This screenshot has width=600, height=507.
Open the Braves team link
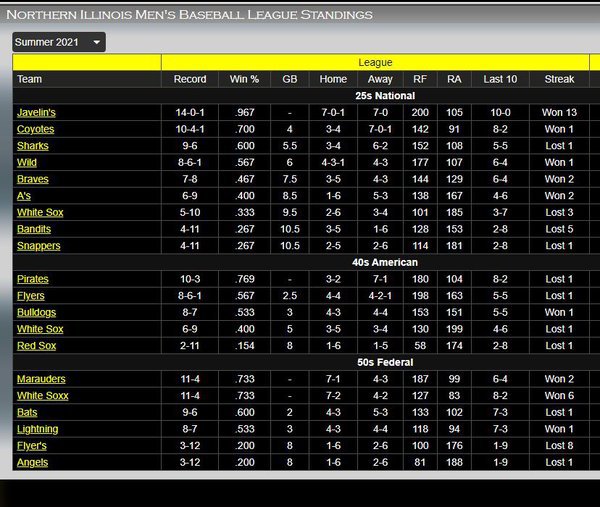(33, 179)
